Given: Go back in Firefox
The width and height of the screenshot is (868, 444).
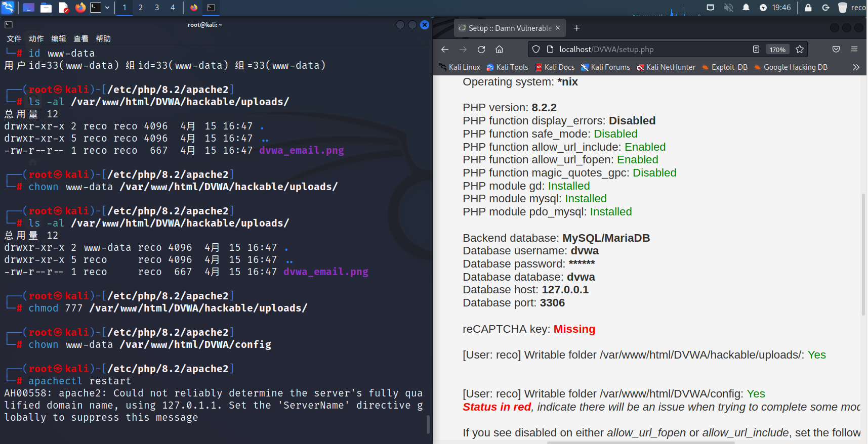Looking at the screenshot, I should [x=445, y=50].
